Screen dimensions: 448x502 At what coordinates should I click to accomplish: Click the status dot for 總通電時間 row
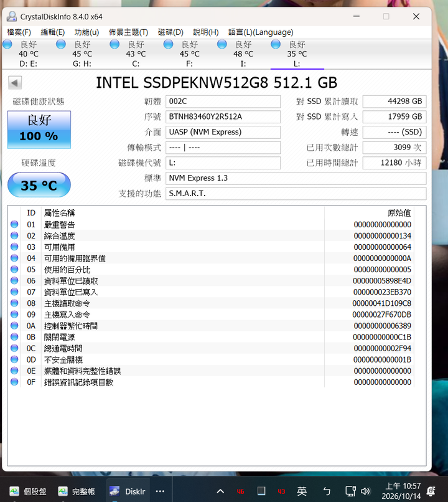pyautogui.click(x=14, y=348)
